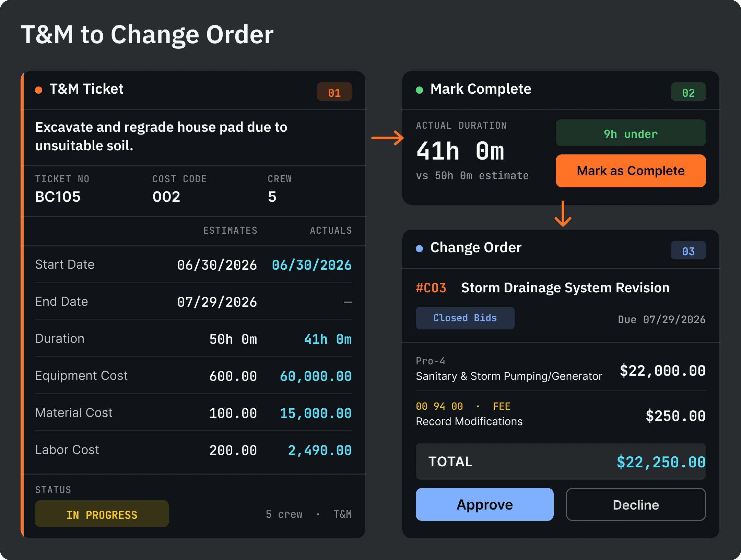Click the 03 step badge
Screen dimensions: 741x560
[x=688, y=250]
